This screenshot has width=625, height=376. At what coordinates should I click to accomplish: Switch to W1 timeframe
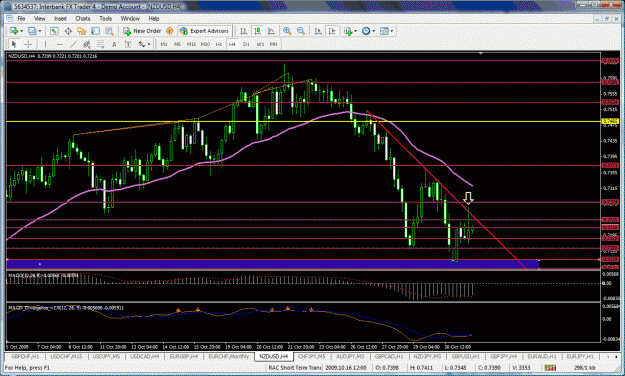(x=260, y=44)
